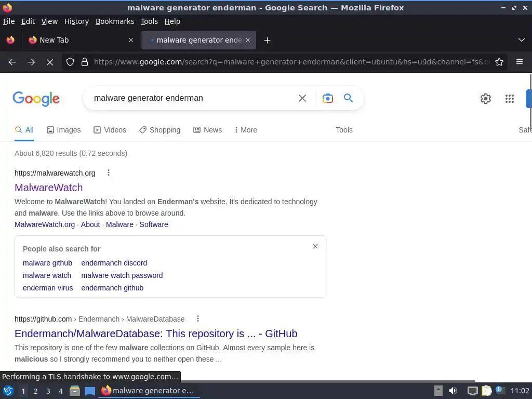
Task: Open the Software sitelink
Action: [x=154, y=224]
